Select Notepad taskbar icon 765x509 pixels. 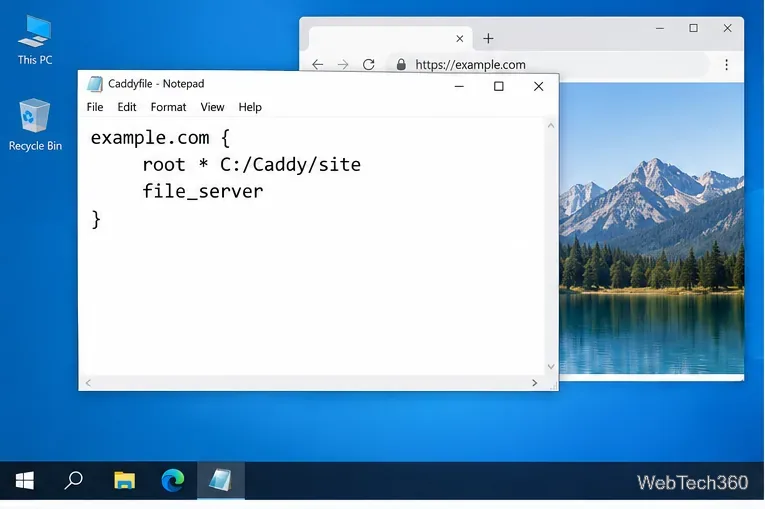point(221,480)
